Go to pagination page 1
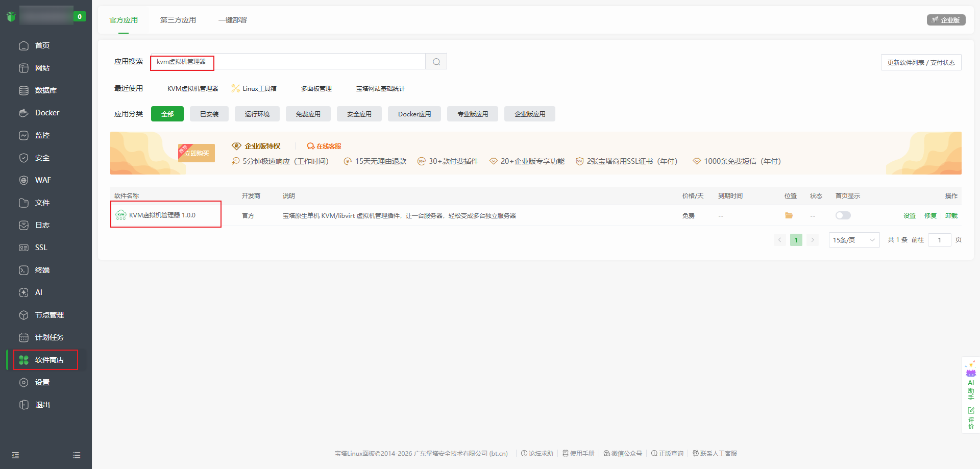Image resolution: width=980 pixels, height=469 pixels. coord(796,240)
